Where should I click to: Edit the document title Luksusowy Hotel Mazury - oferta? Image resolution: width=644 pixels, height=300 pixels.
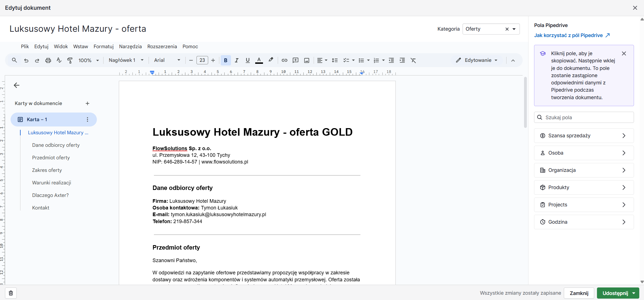(78, 29)
